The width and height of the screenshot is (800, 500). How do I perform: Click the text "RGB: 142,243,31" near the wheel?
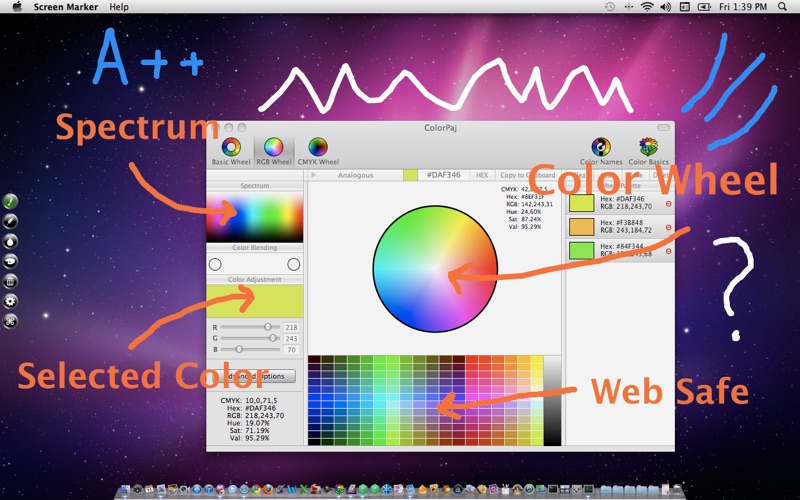[x=529, y=204]
